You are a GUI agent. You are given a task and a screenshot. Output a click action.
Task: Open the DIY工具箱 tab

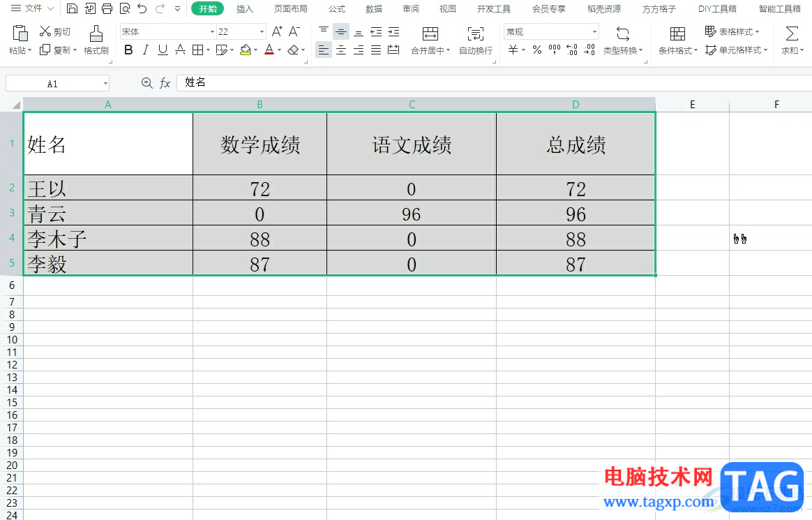[717, 9]
